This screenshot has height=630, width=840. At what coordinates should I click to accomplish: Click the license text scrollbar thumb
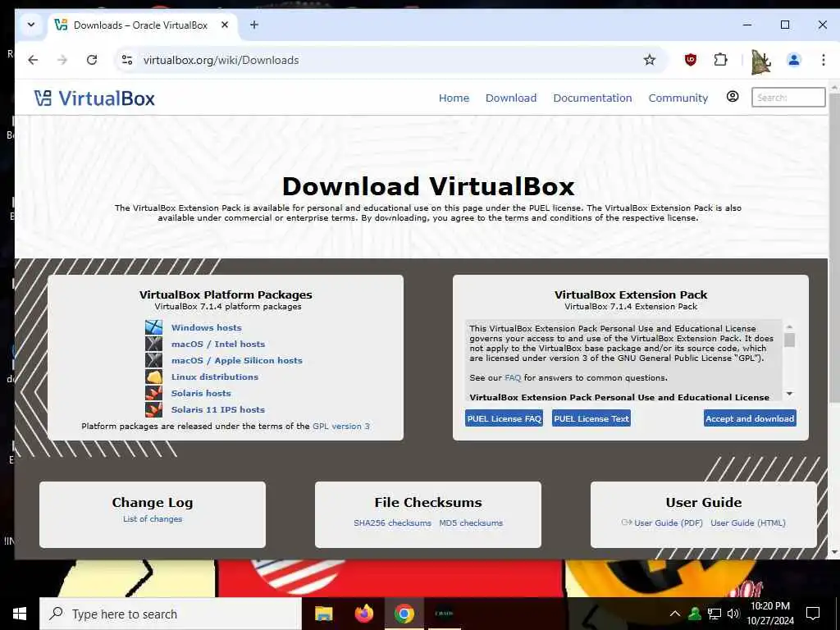tap(789, 340)
